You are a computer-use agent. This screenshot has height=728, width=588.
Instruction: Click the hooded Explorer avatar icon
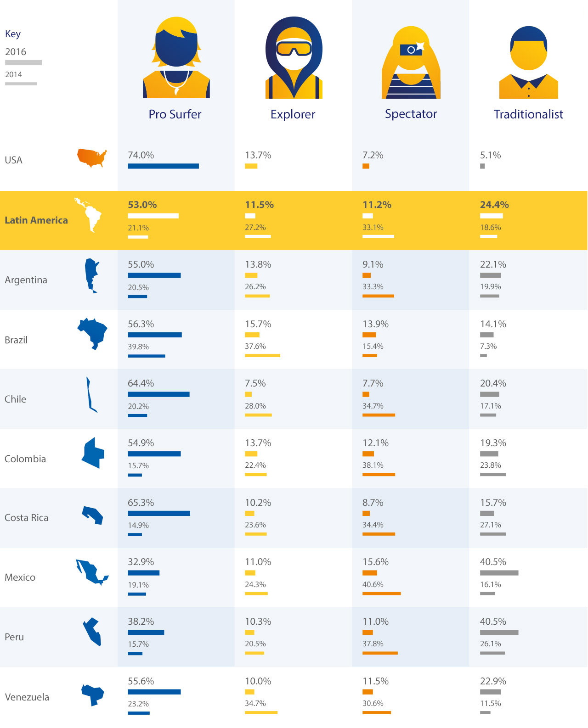click(x=294, y=57)
